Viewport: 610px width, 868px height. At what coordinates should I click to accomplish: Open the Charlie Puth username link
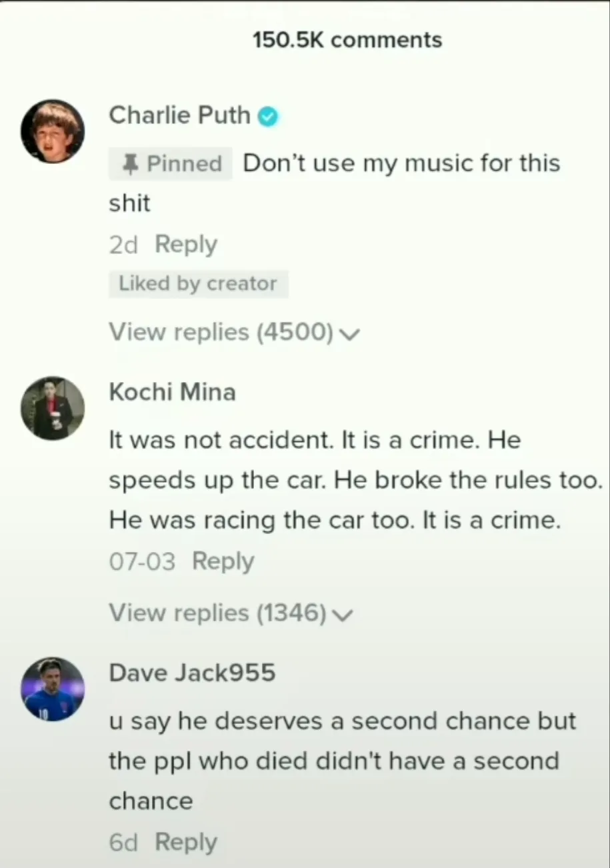tap(179, 115)
